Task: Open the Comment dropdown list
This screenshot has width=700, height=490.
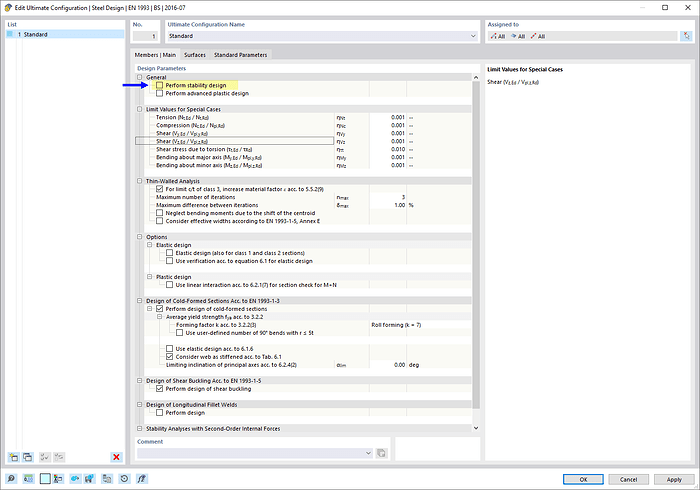Action: point(368,453)
